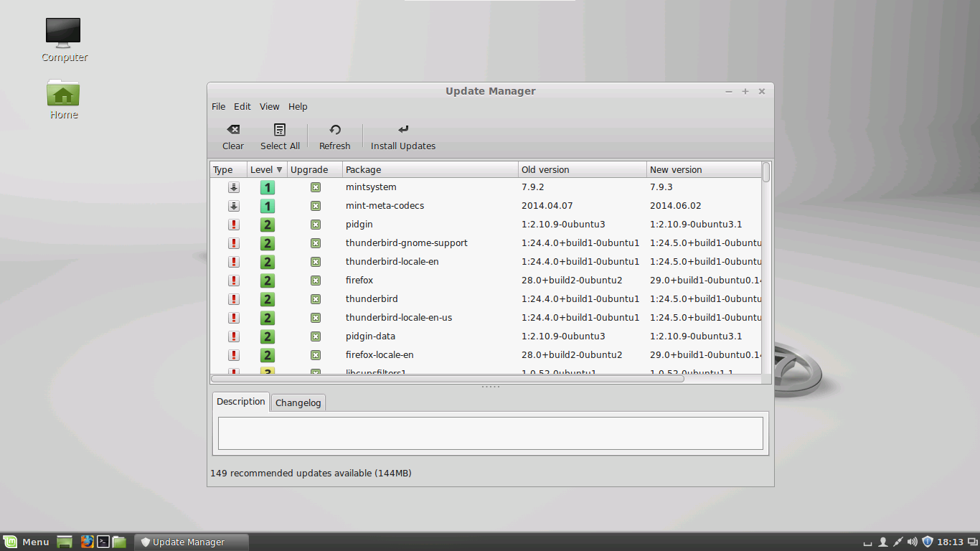The height and width of the screenshot is (551, 980).
Task: Click the level 2 badge for firefox
Action: pyautogui.click(x=268, y=281)
